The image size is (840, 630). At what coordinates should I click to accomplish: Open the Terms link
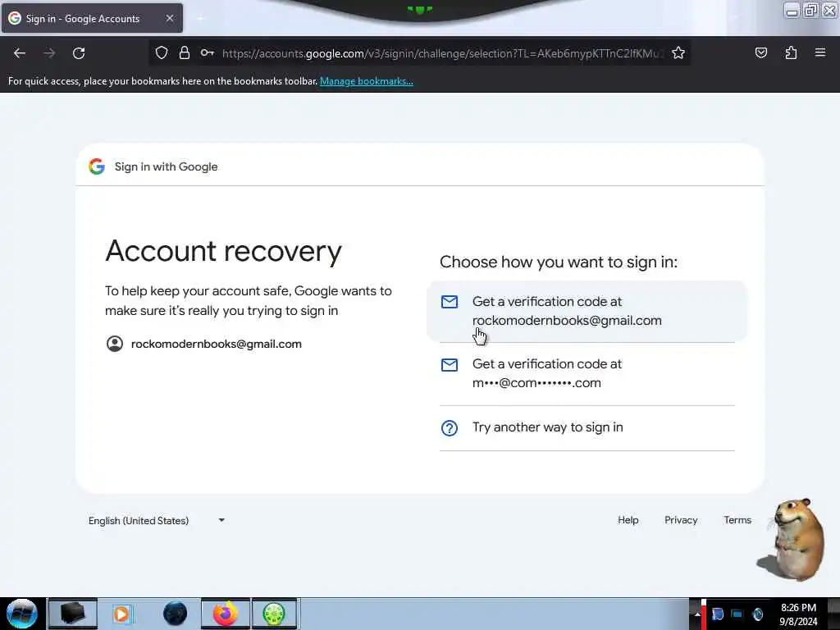tap(737, 519)
